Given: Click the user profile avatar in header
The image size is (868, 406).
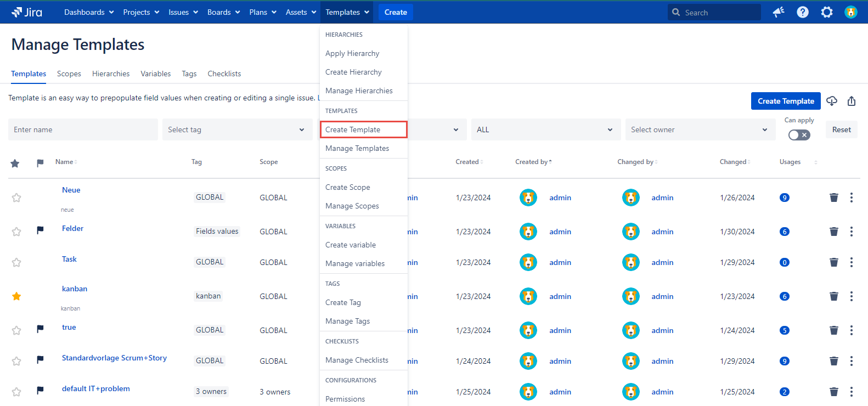Looking at the screenshot, I should (851, 12).
